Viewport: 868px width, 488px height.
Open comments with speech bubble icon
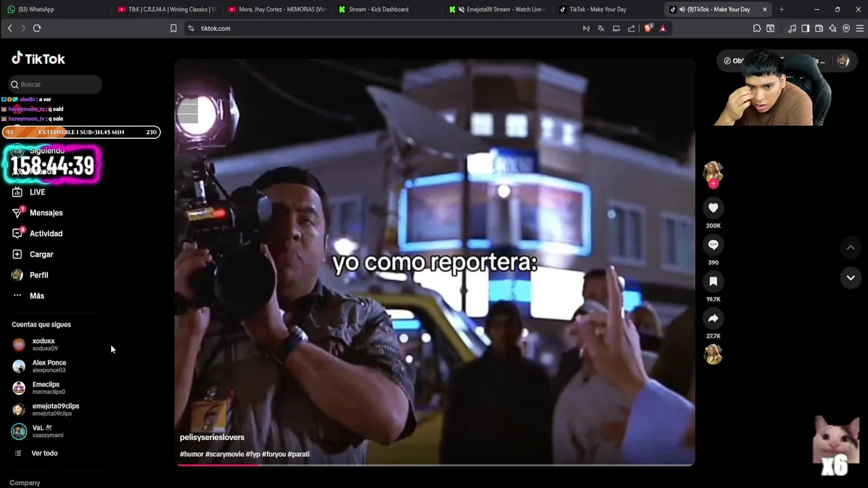tap(713, 245)
